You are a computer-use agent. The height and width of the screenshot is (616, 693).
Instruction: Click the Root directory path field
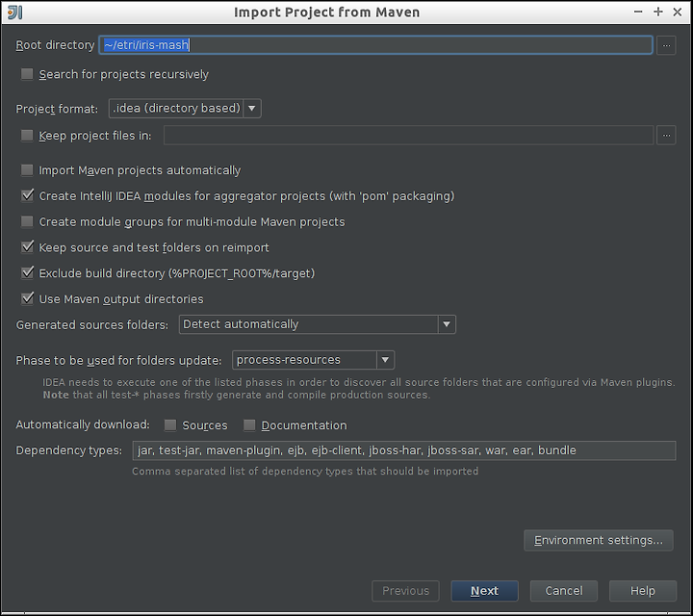coord(375,45)
